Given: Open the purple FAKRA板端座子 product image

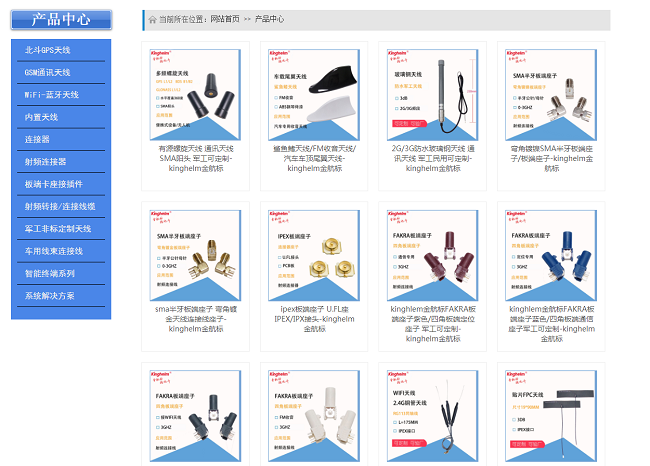Looking at the screenshot, I should (432, 255).
